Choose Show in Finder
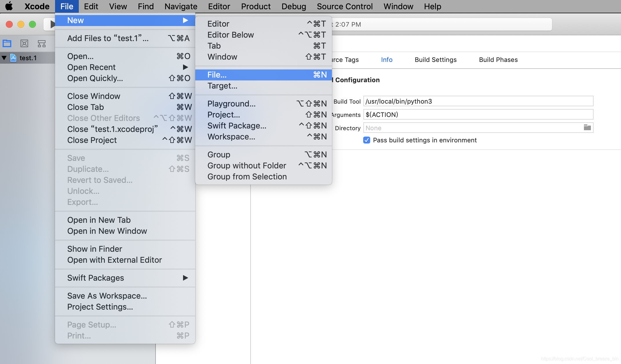Viewport: 621px width, 364px height. pos(125,249)
